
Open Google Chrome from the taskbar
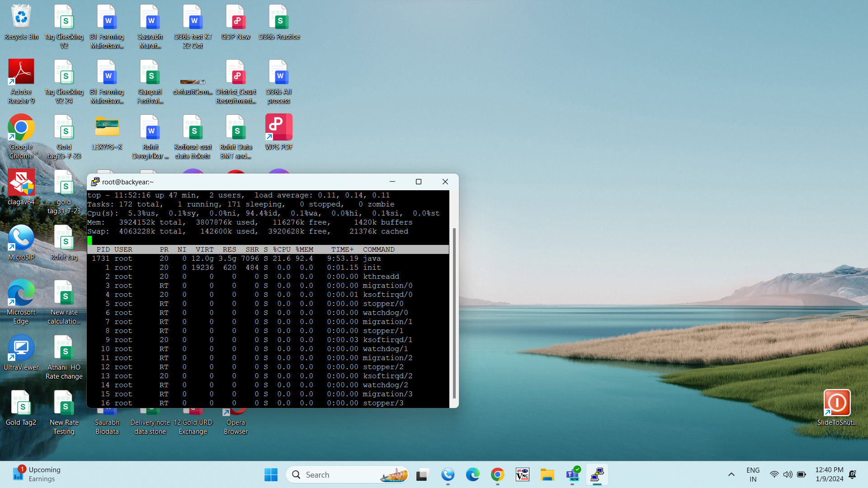(x=498, y=474)
